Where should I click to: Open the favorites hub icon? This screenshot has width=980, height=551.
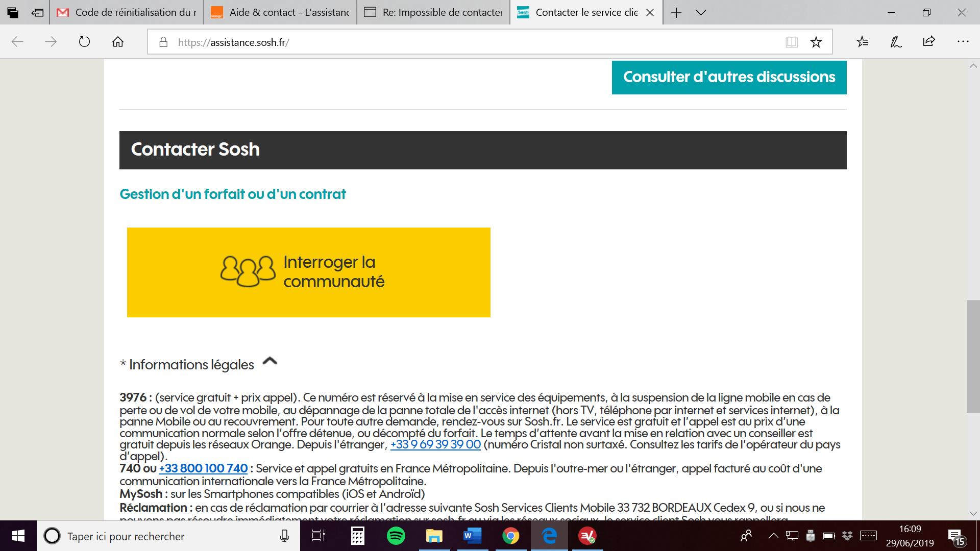pyautogui.click(x=863, y=42)
